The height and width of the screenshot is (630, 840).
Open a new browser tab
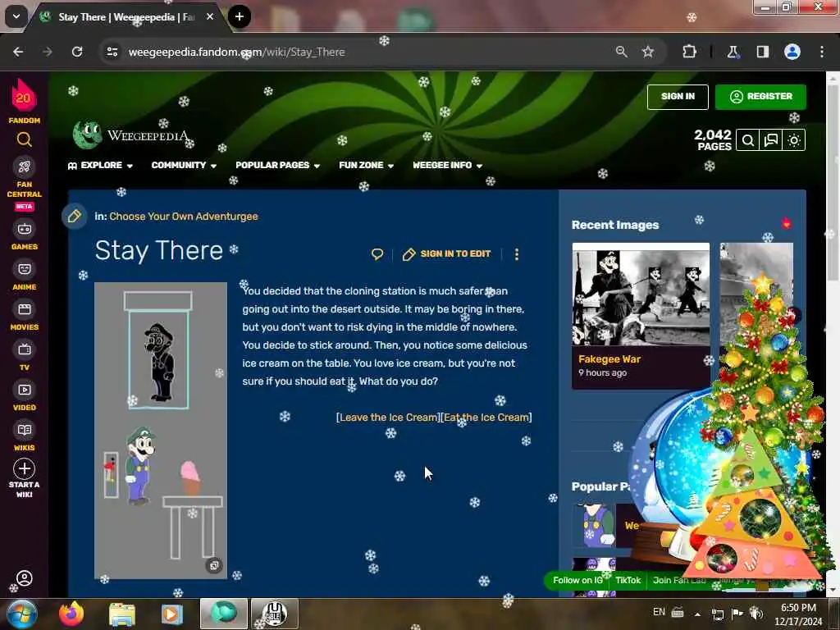pyautogui.click(x=240, y=16)
